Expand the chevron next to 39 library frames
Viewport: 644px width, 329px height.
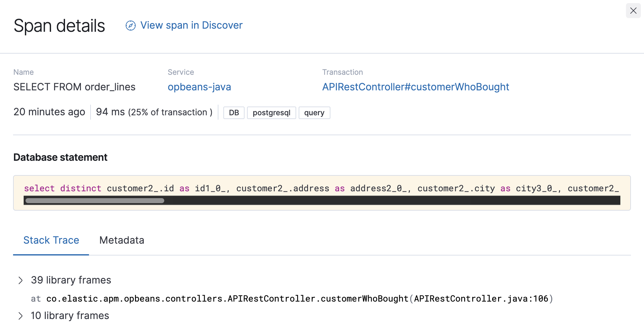pos(21,280)
